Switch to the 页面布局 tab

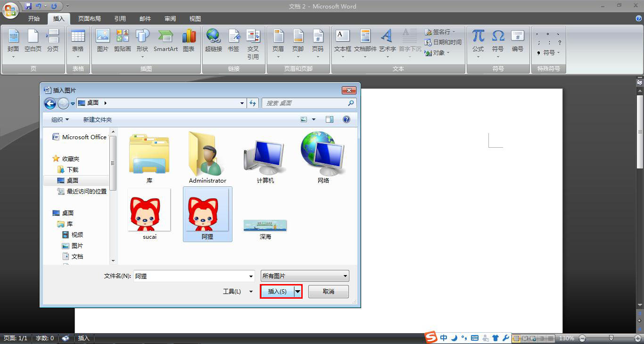[x=90, y=19]
